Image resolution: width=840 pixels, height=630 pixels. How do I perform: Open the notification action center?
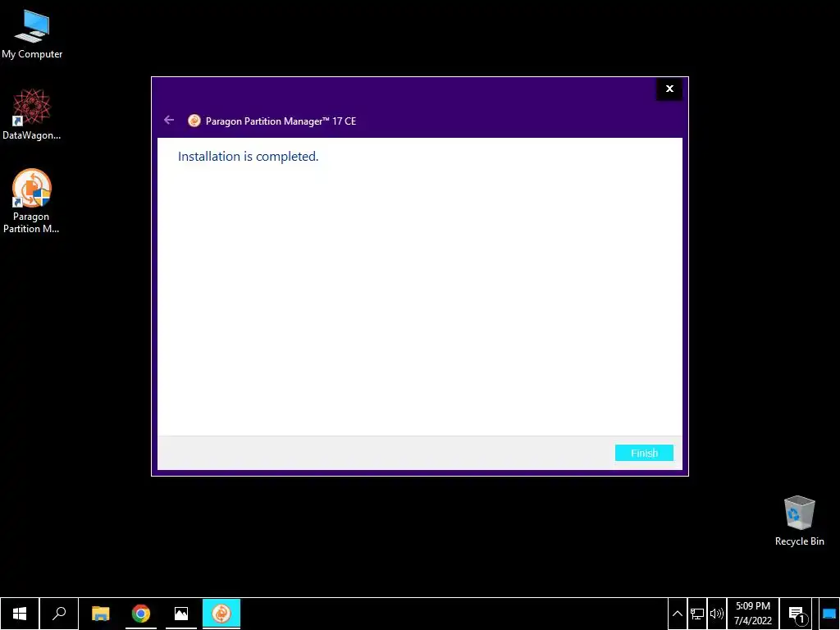pyautogui.click(x=797, y=614)
